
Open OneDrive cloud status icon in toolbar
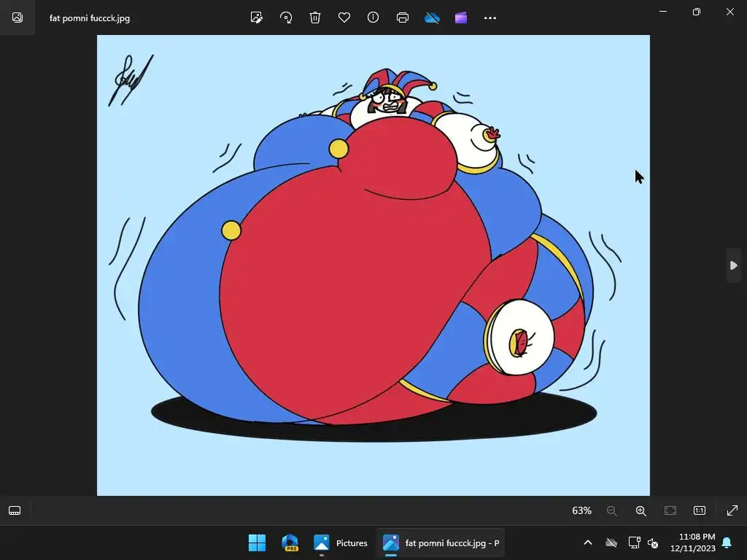coord(432,17)
